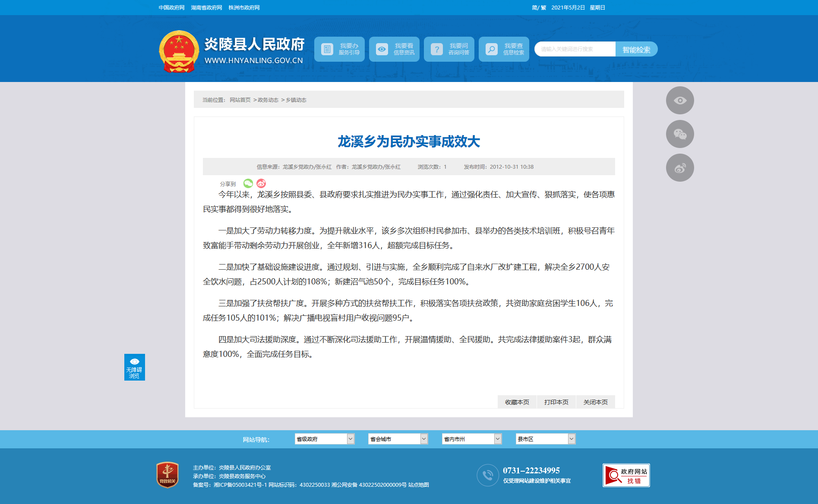
Task: Toggle 无障碍浏览 accessibility mode
Action: coord(135,367)
